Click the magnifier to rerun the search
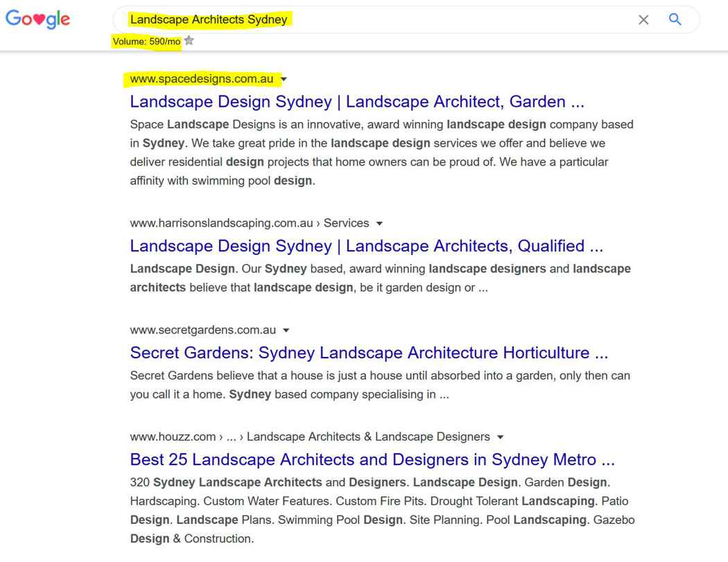 pos(674,19)
